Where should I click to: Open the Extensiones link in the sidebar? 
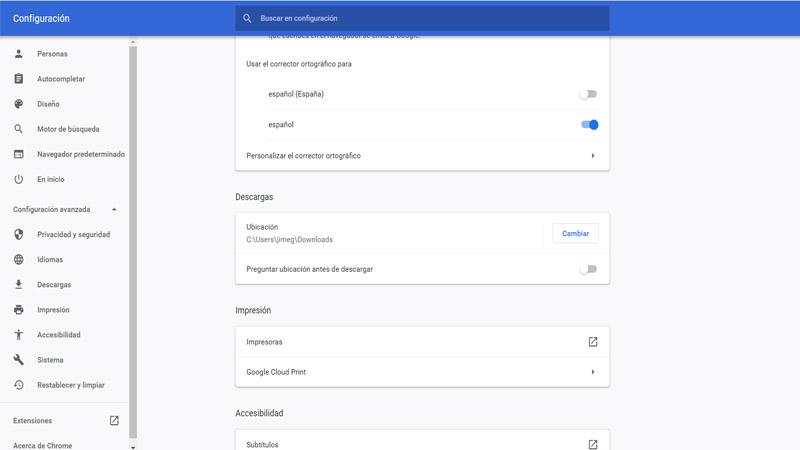click(33, 421)
